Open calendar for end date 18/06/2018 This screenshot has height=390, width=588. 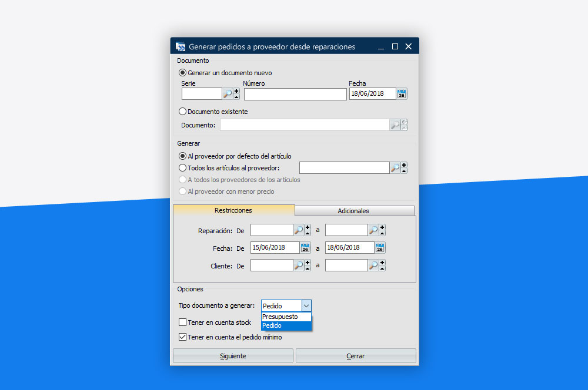click(380, 248)
